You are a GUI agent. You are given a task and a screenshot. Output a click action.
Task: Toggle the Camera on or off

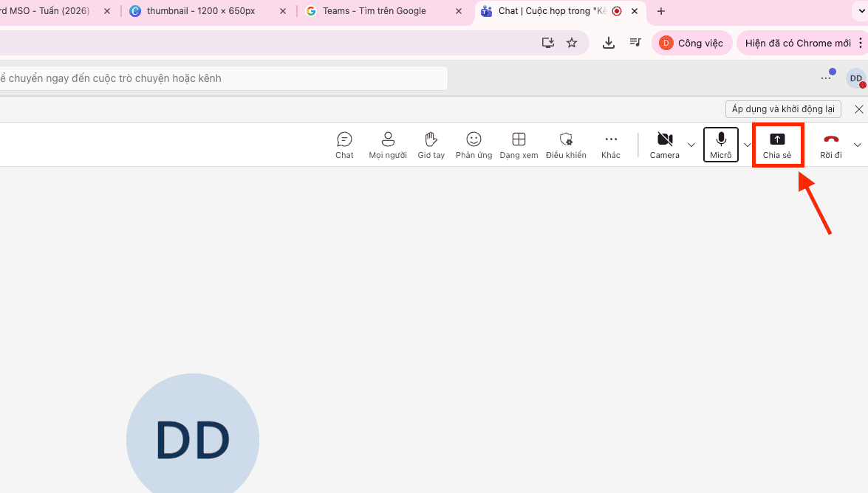click(664, 145)
